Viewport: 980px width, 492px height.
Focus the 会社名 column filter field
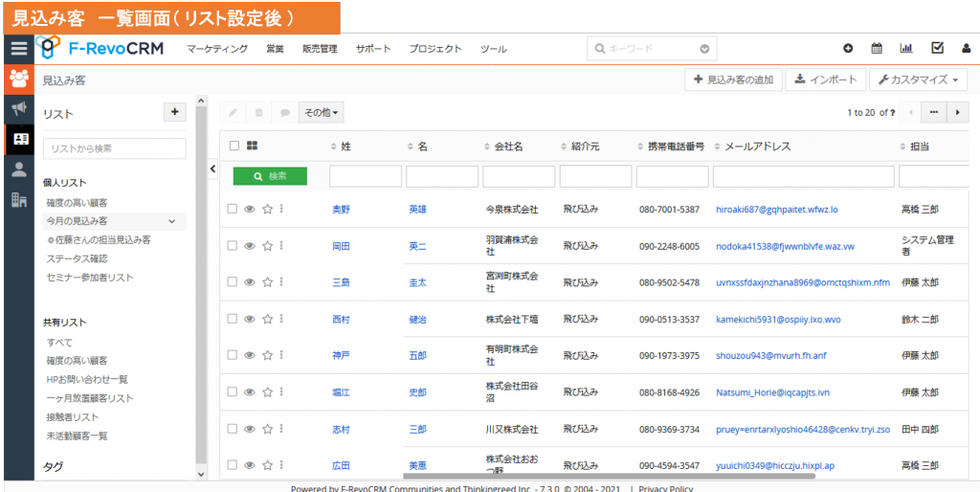pyautogui.click(x=519, y=176)
